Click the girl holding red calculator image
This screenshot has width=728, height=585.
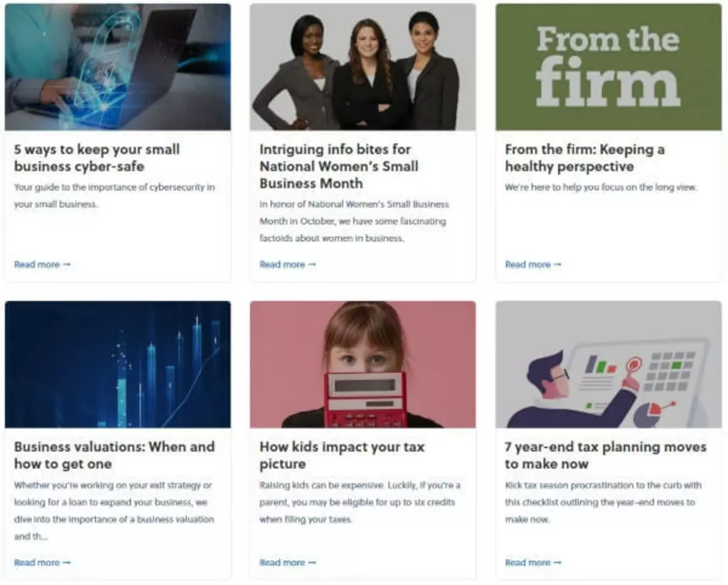363,365
